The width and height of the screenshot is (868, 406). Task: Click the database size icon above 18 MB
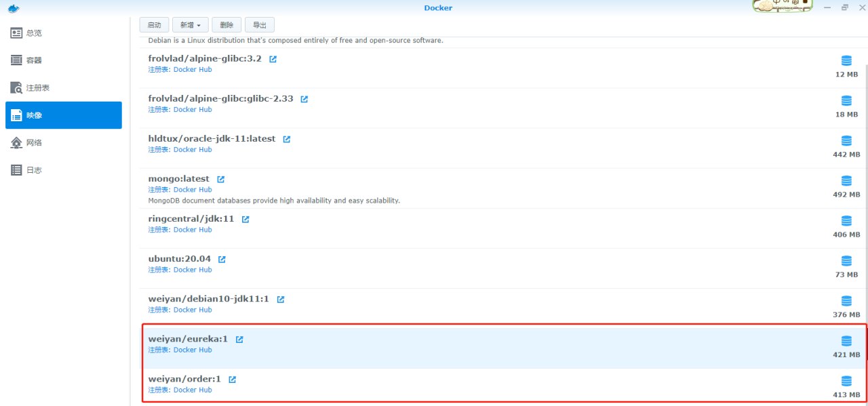point(846,101)
